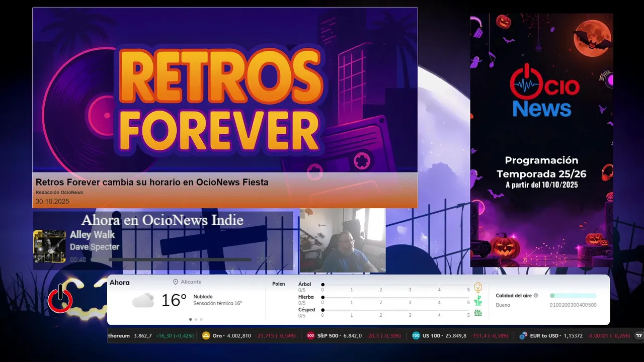Select the second weather carousel dot
This screenshot has width=644, height=362.
pos(196,319)
